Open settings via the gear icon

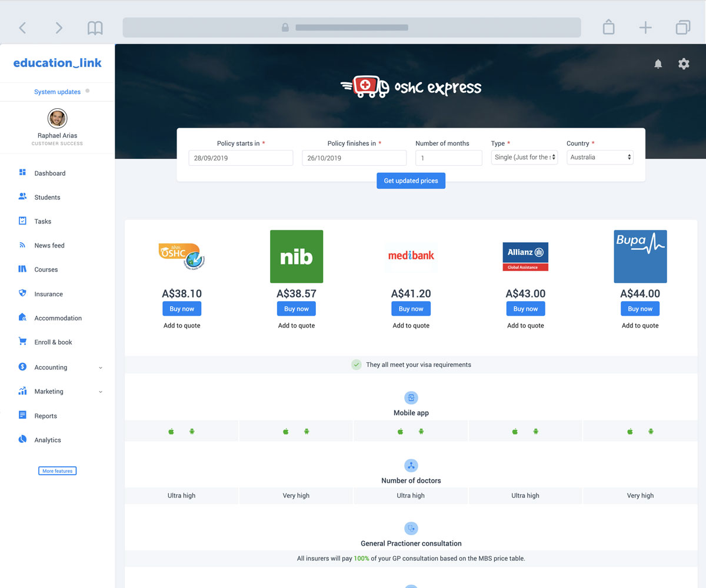click(x=684, y=64)
